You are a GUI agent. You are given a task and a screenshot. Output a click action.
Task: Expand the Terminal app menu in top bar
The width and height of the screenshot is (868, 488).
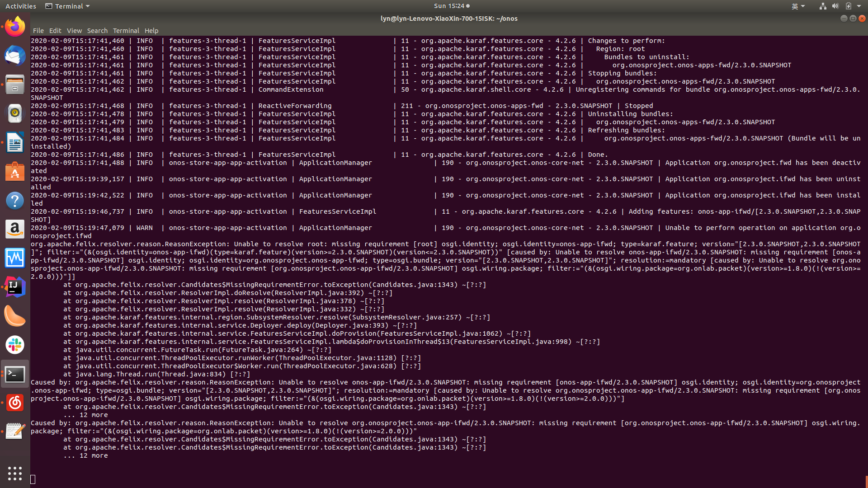68,6
